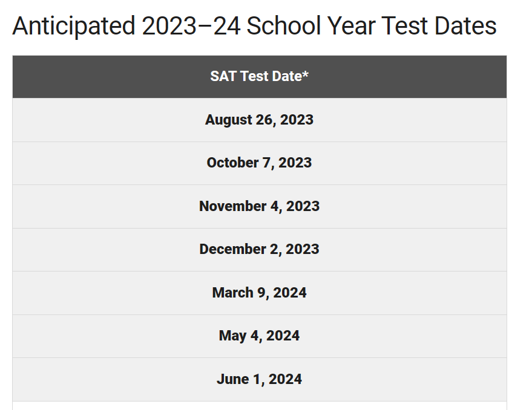Click the October 7, 2023 test date
532x410 pixels.
coord(259,163)
